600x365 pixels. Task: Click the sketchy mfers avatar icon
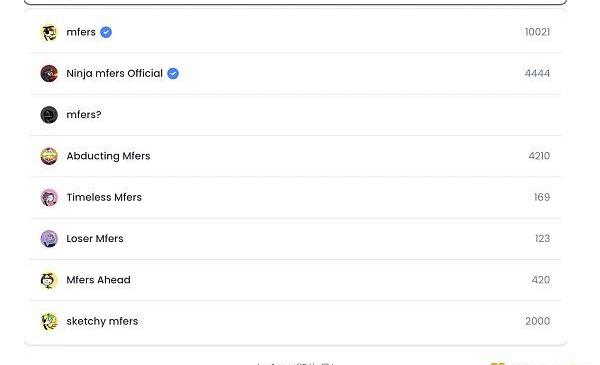tap(49, 321)
